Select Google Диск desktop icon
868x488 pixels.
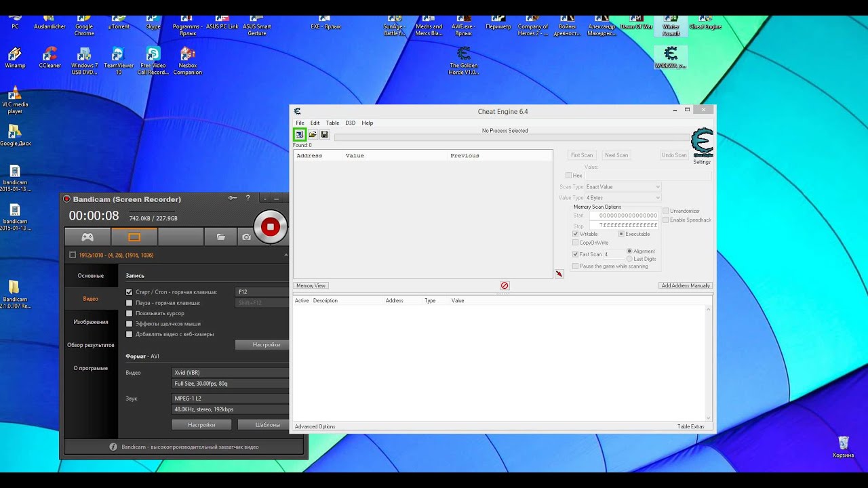click(15, 136)
